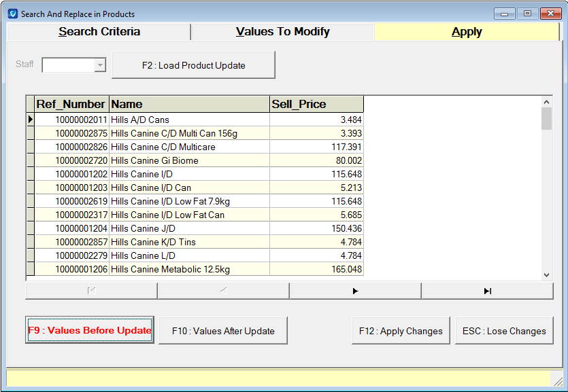The width and height of the screenshot is (568, 392).
Task: Click reference number 10000002826
Action: [x=71, y=147]
